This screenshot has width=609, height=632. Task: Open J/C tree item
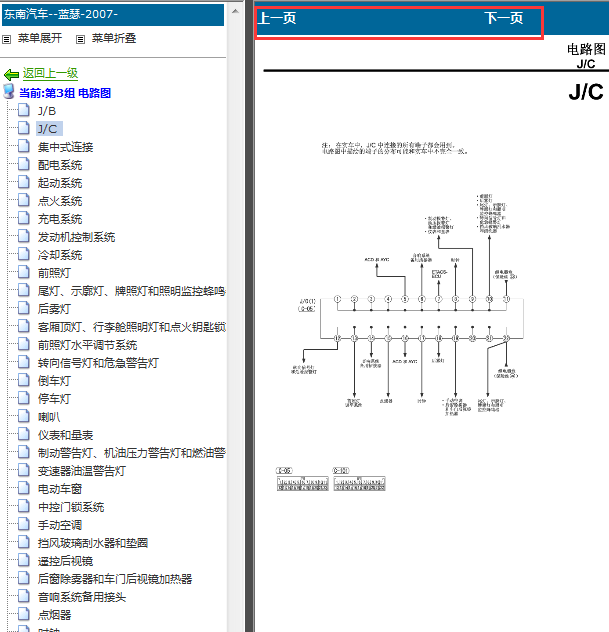click(x=48, y=129)
